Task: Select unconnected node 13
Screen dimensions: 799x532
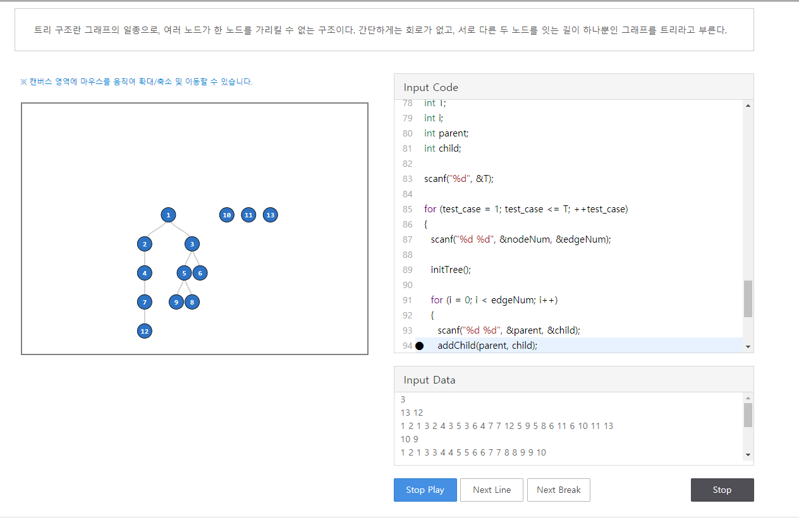Action: coord(271,215)
